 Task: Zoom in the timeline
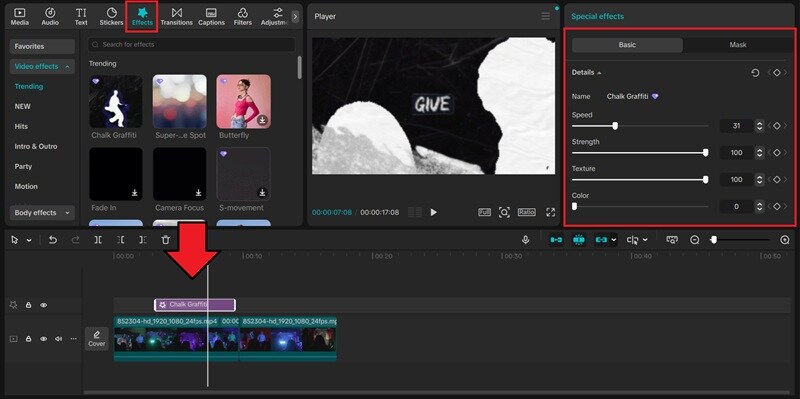(785, 240)
